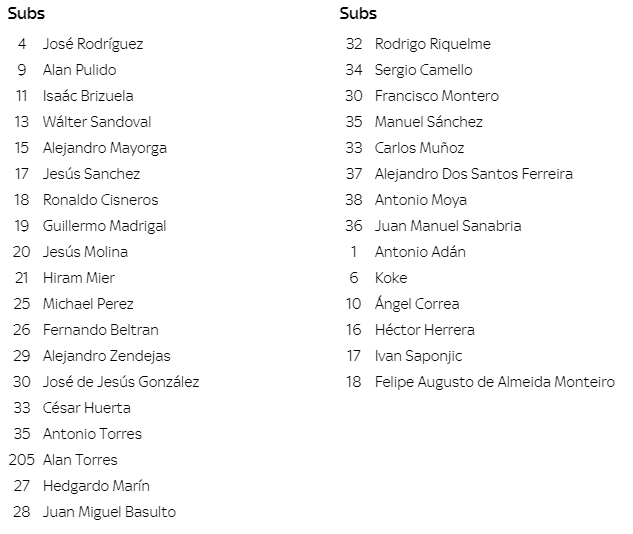Open Guillermo Madrigal's entry
Screen dimensions: 633x534
(104, 226)
